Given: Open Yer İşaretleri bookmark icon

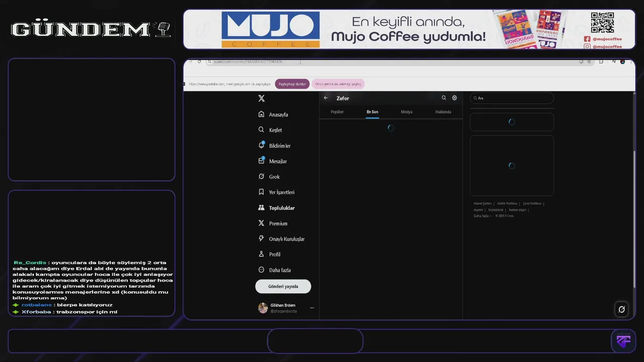Looking at the screenshot, I should pyautogui.click(x=261, y=192).
